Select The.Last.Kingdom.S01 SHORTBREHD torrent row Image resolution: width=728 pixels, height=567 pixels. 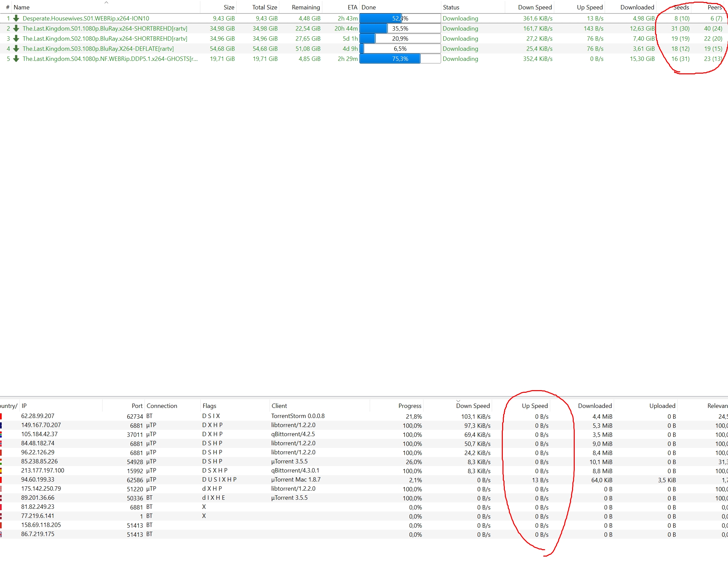364,29
